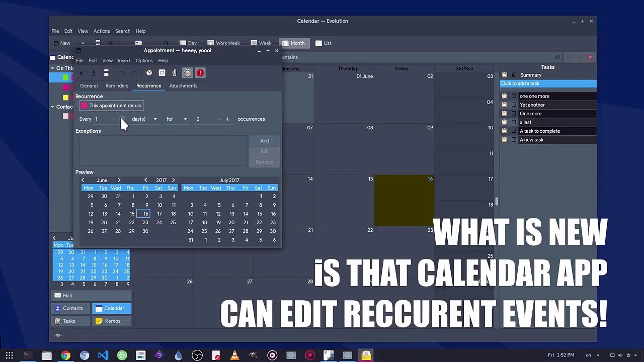Open Chrome from the taskbar
This screenshot has height=362, width=644.
click(x=65, y=355)
